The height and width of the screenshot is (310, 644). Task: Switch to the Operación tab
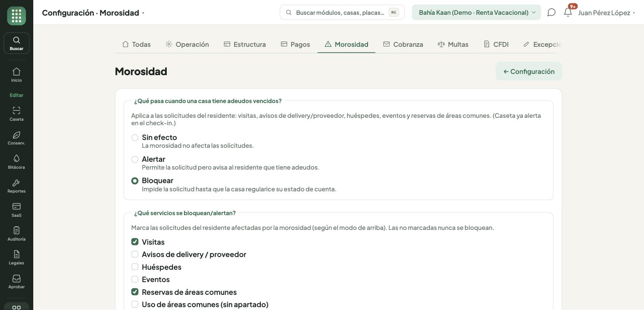click(187, 44)
